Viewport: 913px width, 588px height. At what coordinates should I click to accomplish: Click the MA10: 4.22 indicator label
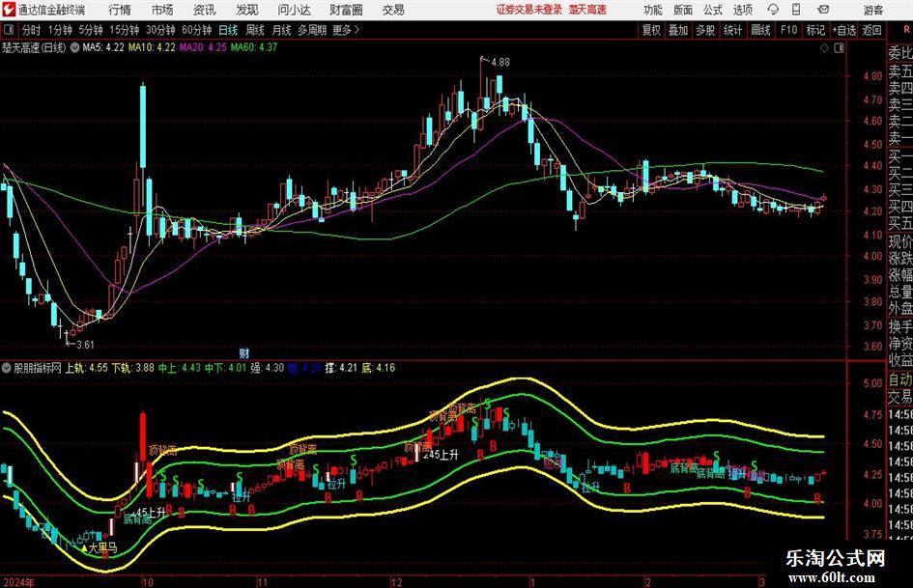click(x=152, y=47)
